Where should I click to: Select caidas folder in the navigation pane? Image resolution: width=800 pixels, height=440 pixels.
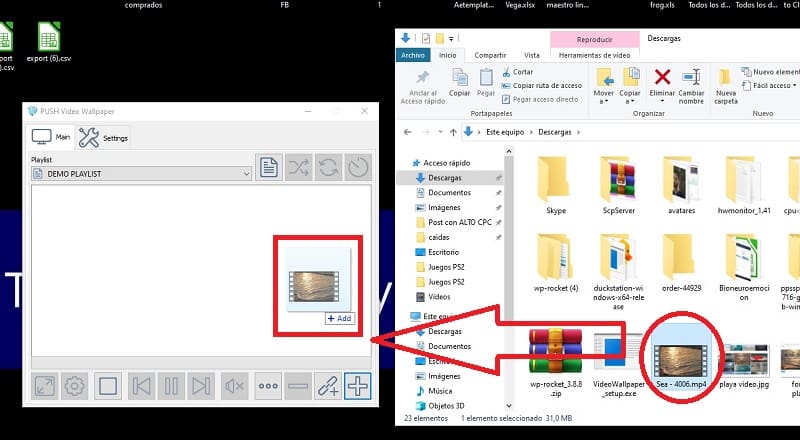[433, 237]
